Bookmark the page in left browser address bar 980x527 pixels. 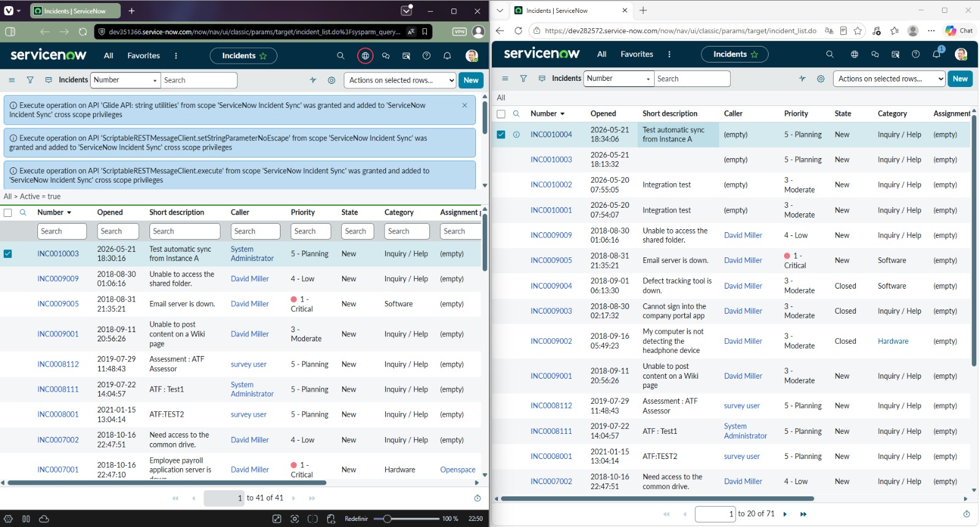(424, 31)
